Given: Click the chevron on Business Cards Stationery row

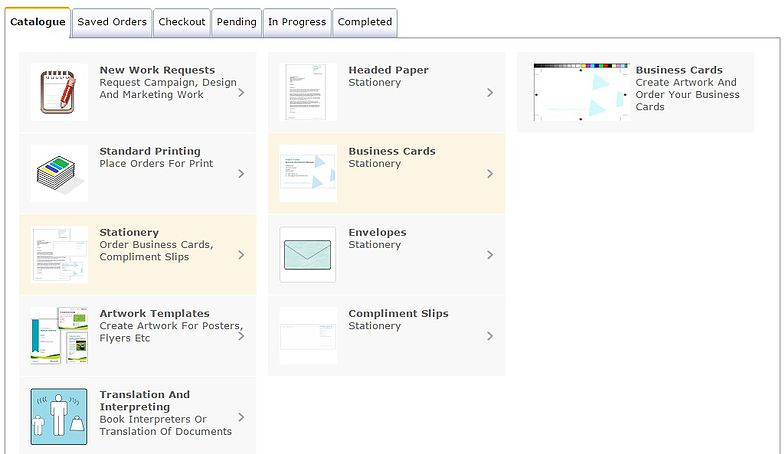Looking at the screenshot, I should (x=490, y=174).
